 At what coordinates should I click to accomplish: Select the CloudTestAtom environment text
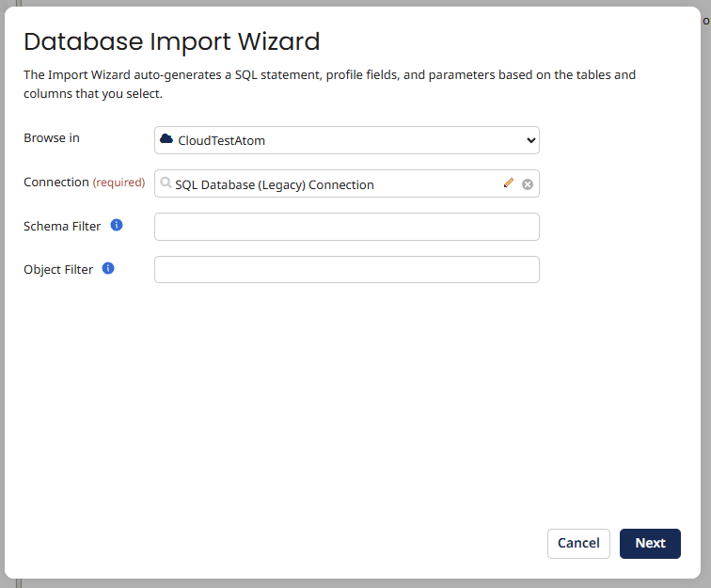point(221,141)
